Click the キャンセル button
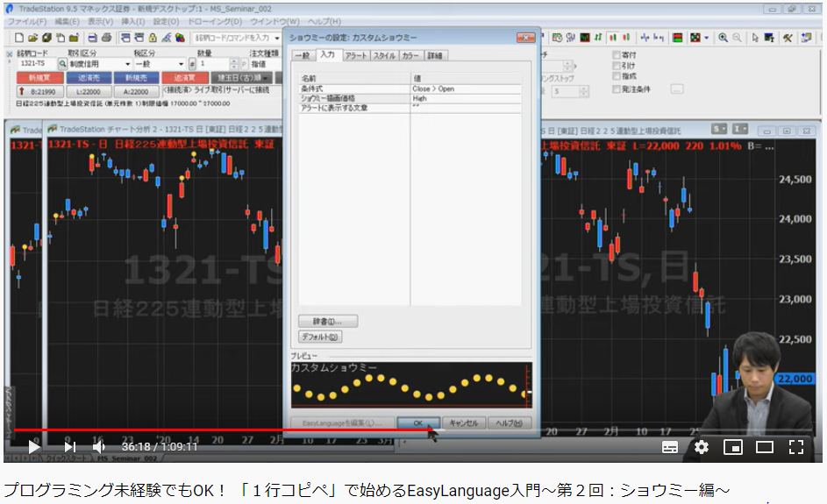Viewport: 827px width, 504px height. tap(464, 422)
